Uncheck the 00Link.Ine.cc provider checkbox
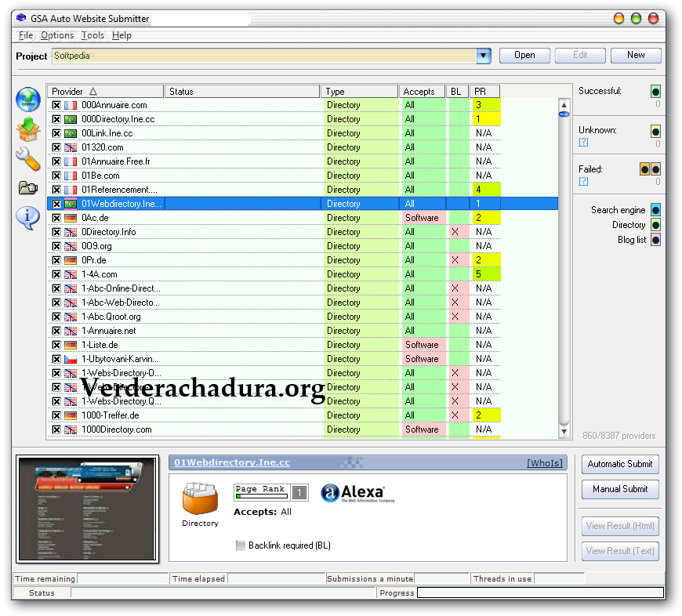Image resolution: width=682 pixels, height=616 pixels. click(56, 133)
